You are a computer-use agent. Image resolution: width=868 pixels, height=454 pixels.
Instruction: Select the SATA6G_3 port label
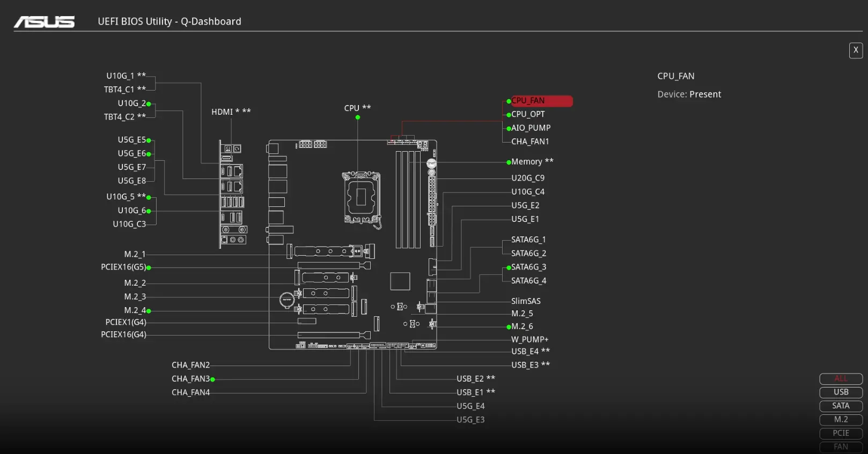pyautogui.click(x=528, y=267)
